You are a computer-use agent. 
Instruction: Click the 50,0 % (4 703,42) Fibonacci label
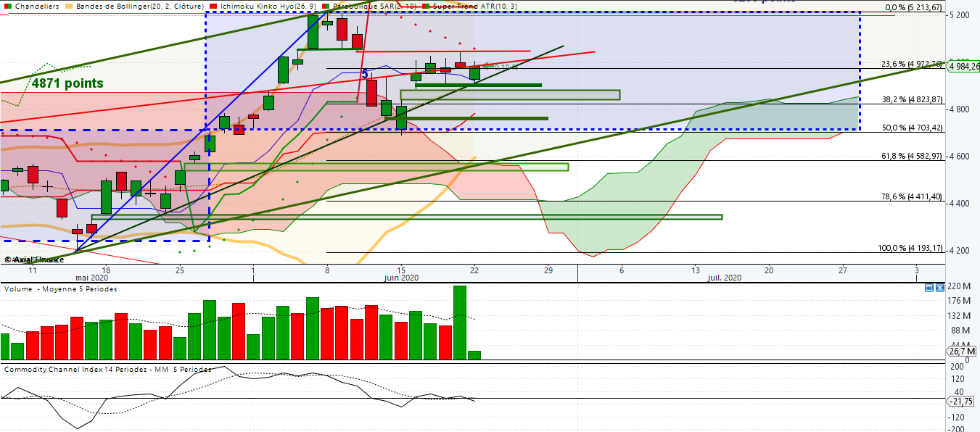coord(912,128)
